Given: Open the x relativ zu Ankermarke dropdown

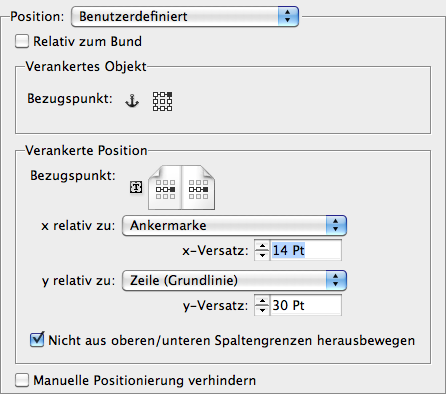Looking at the screenshot, I should point(234,226).
